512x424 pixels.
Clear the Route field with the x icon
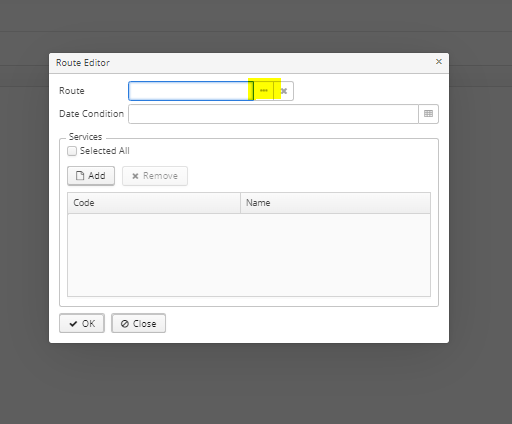point(284,91)
